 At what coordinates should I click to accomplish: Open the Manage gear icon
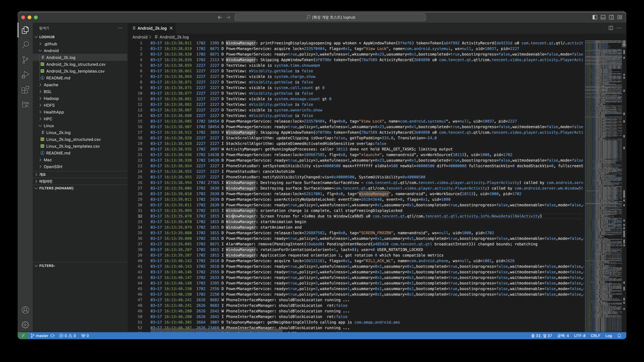tap(25, 325)
